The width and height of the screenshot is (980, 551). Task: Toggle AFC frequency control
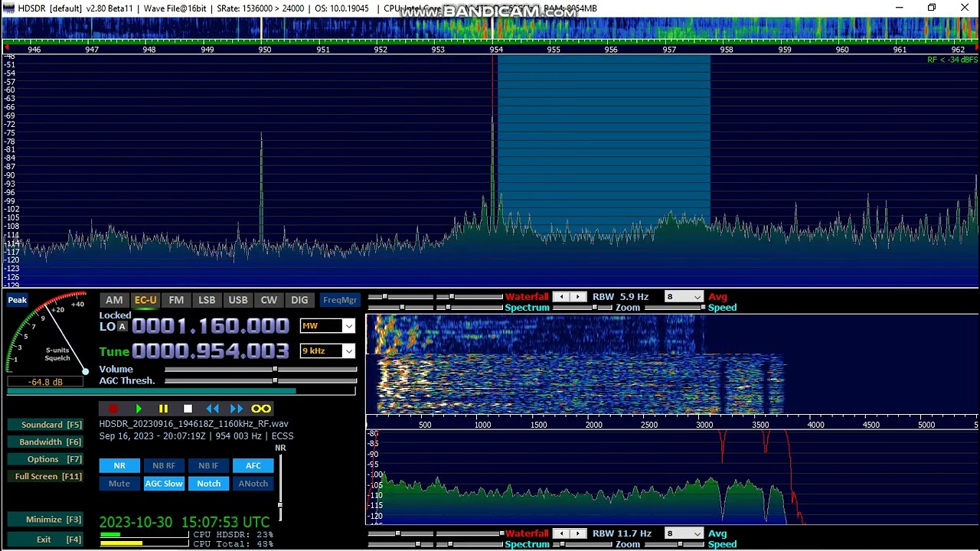pos(253,465)
